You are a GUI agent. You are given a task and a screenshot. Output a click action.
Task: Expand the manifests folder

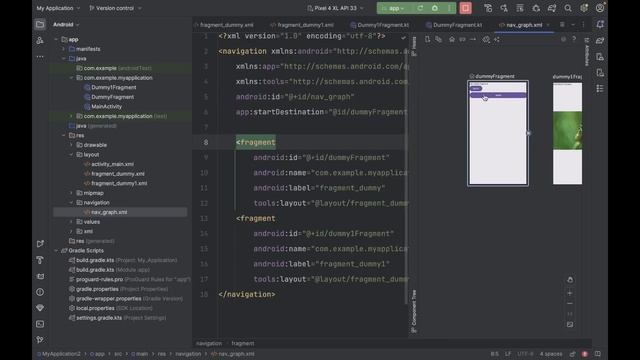(x=64, y=49)
